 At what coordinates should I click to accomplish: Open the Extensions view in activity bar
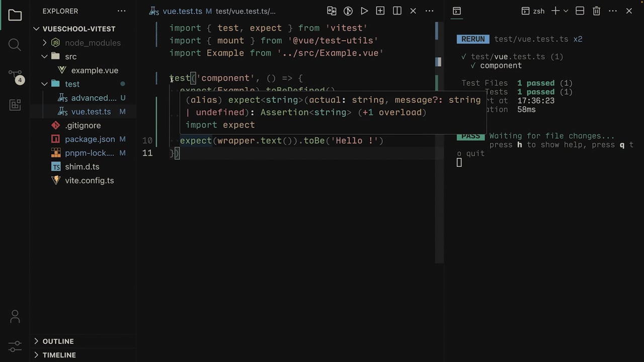(x=15, y=105)
